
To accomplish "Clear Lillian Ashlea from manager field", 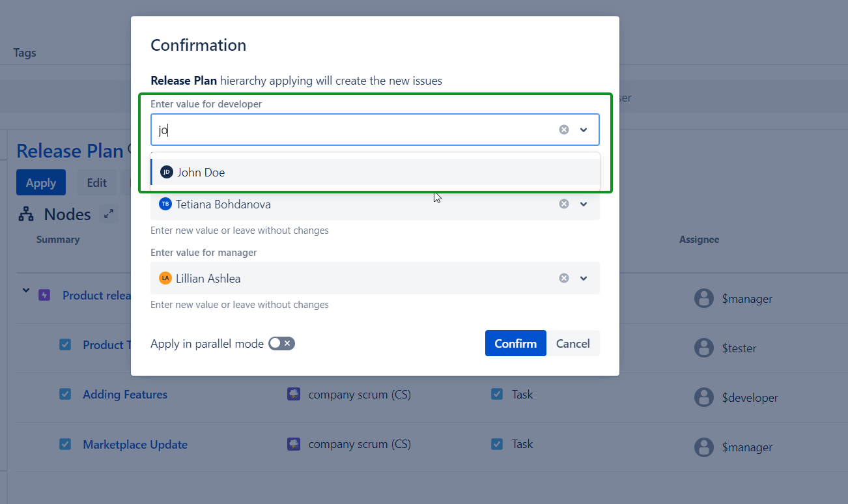I will pos(564,278).
